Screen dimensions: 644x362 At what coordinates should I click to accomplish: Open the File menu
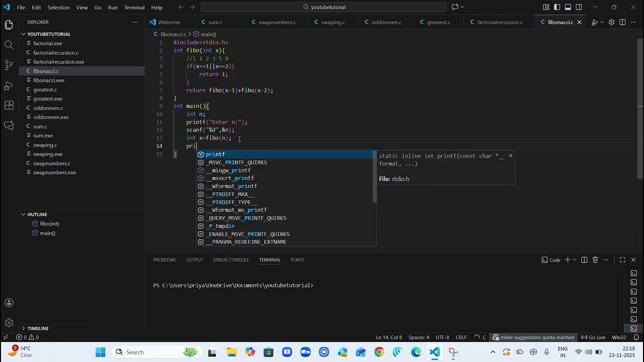click(21, 8)
